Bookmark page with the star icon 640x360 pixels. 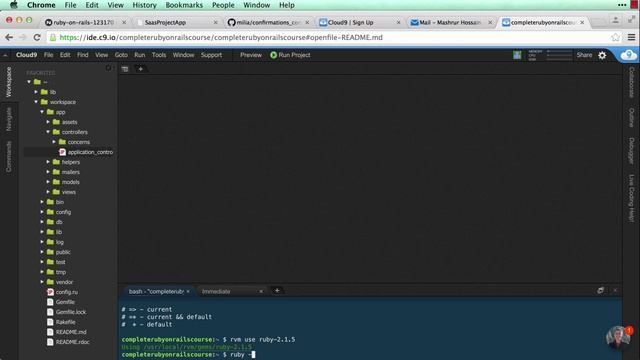(615, 38)
